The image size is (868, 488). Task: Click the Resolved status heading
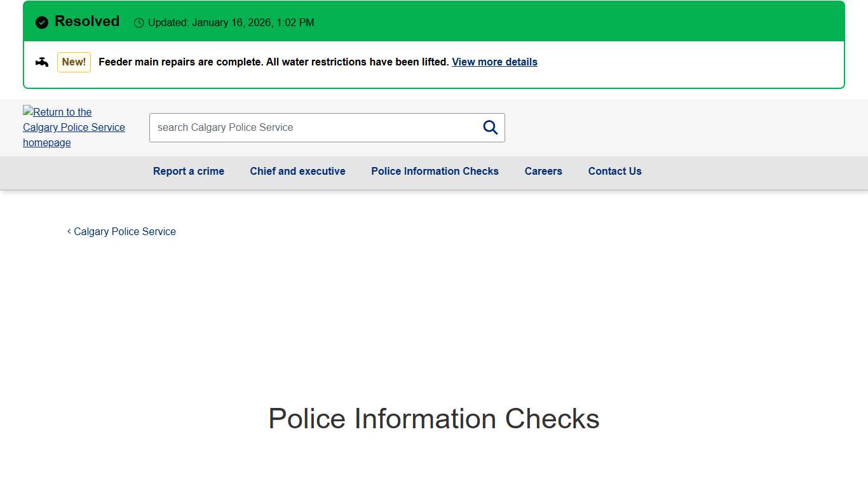[86, 21]
